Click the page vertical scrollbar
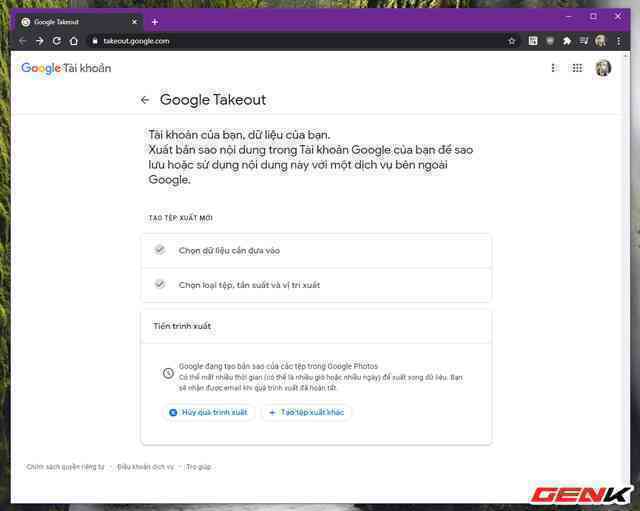 pyautogui.click(x=627, y=278)
